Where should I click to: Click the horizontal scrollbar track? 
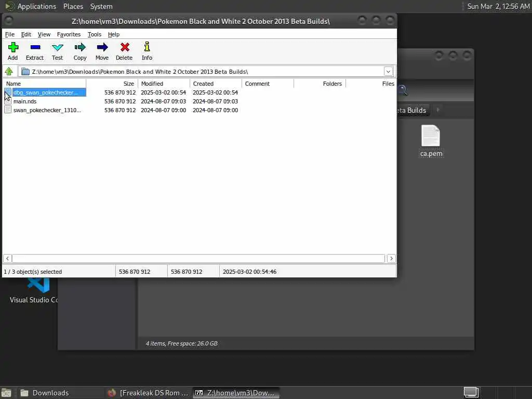[198, 259]
